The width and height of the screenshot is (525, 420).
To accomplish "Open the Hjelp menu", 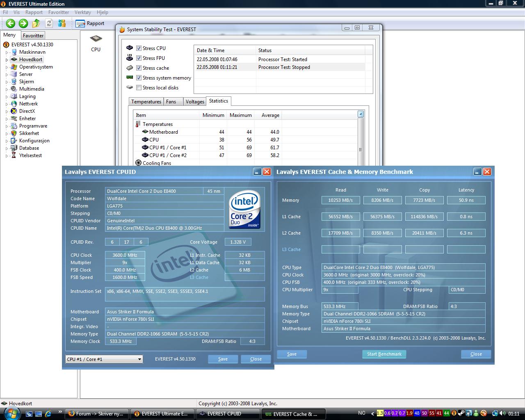I will (x=103, y=12).
